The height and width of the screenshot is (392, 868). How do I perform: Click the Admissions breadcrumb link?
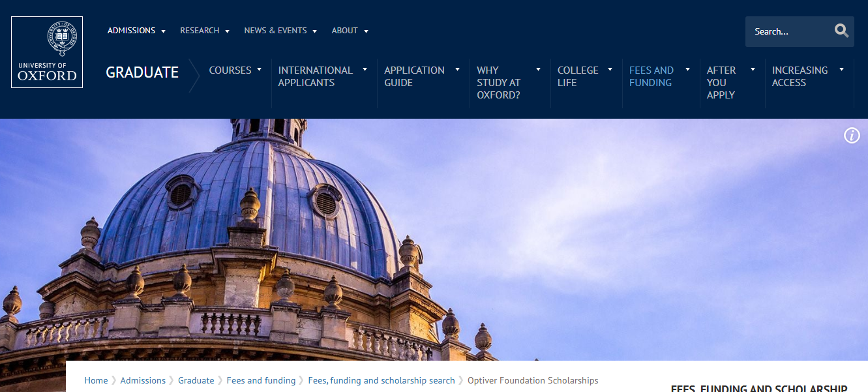[143, 380]
